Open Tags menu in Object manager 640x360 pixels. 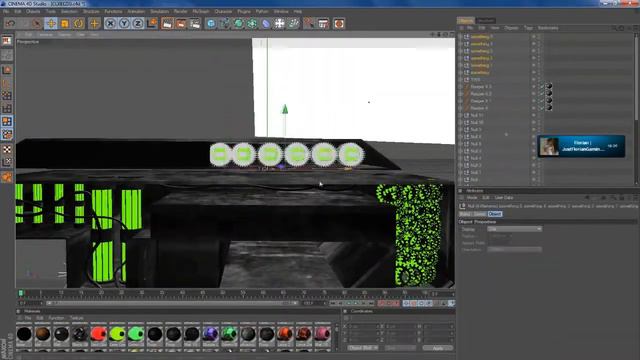click(x=528, y=28)
